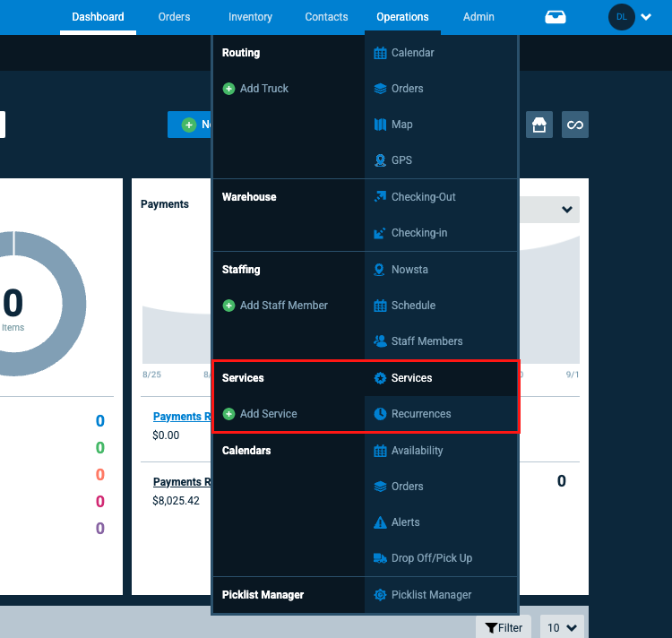672x638 pixels.
Task: Open the Dashboard tab
Action: tap(98, 17)
